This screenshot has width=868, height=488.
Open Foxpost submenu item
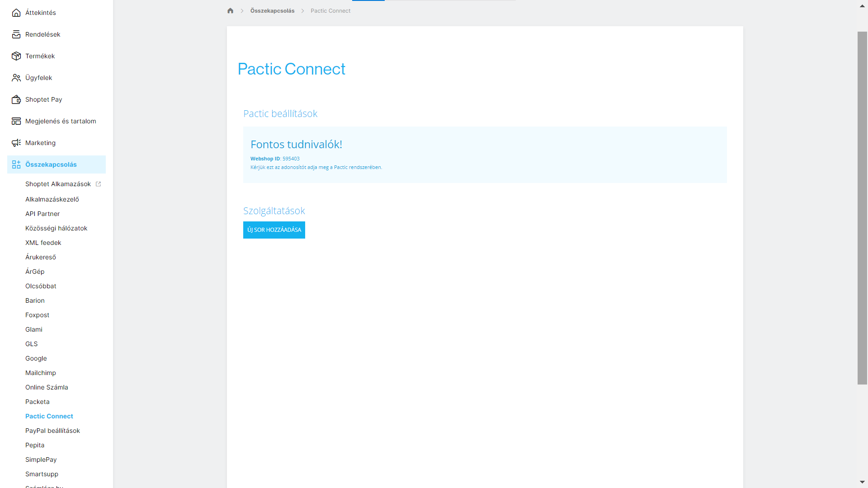37,315
